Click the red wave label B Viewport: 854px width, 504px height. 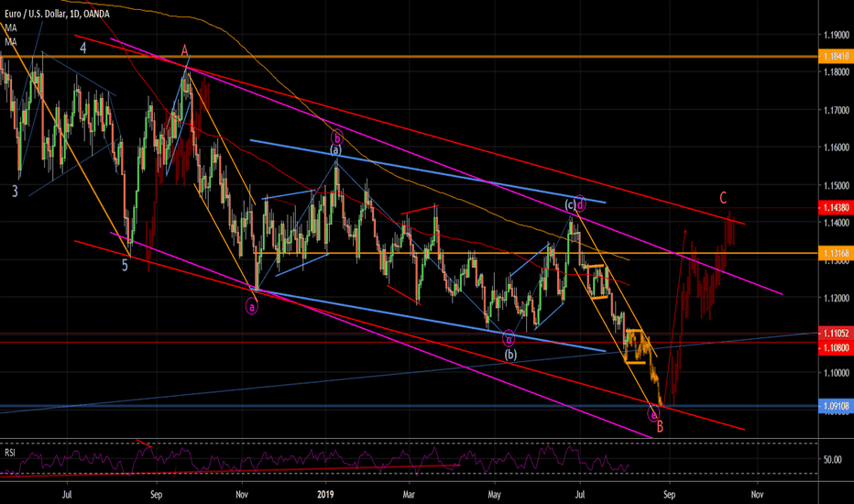[x=660, y=427]
